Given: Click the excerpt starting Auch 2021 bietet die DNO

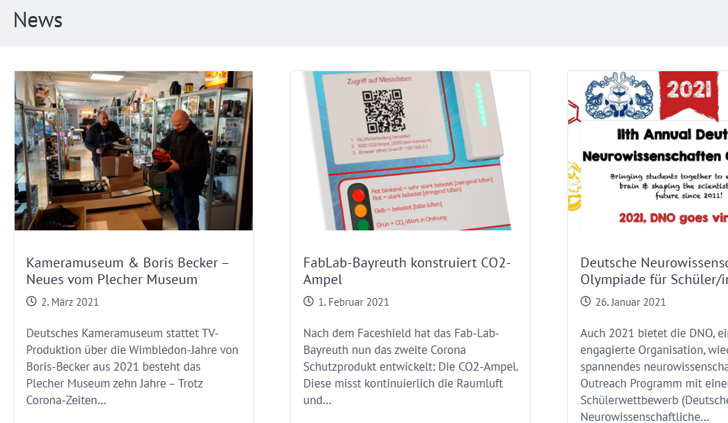Looking at the screenshot, I should click(x=654, y=375).
